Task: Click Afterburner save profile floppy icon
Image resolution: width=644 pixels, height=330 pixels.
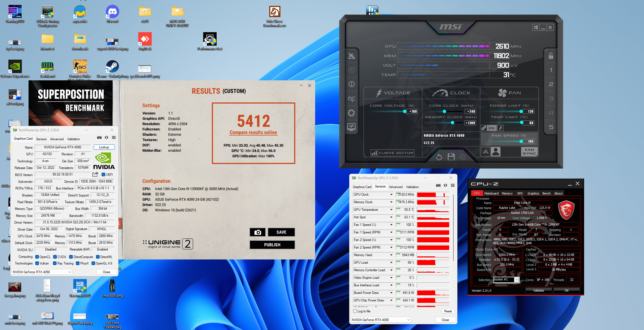Action: (x=451, y=157)
